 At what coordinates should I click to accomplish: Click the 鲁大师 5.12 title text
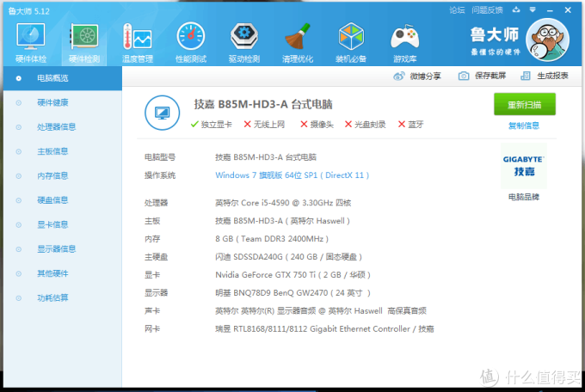tap(29, 11)
